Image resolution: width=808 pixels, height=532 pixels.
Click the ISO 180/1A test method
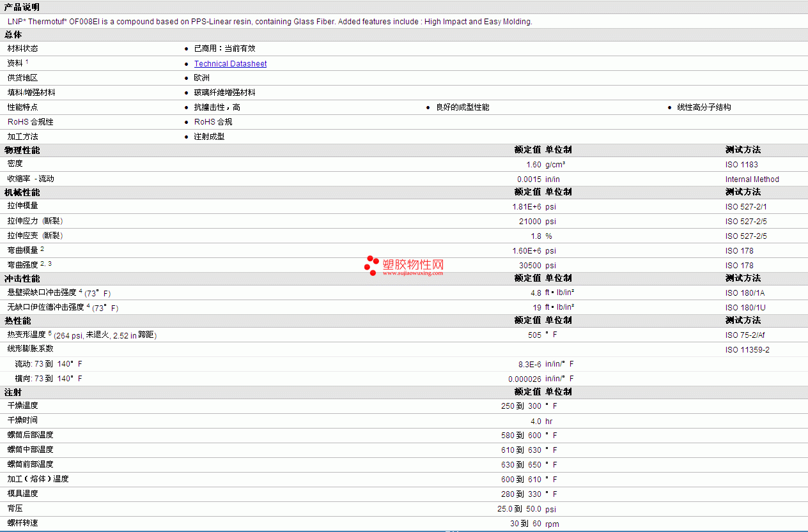tap(745, 293)
